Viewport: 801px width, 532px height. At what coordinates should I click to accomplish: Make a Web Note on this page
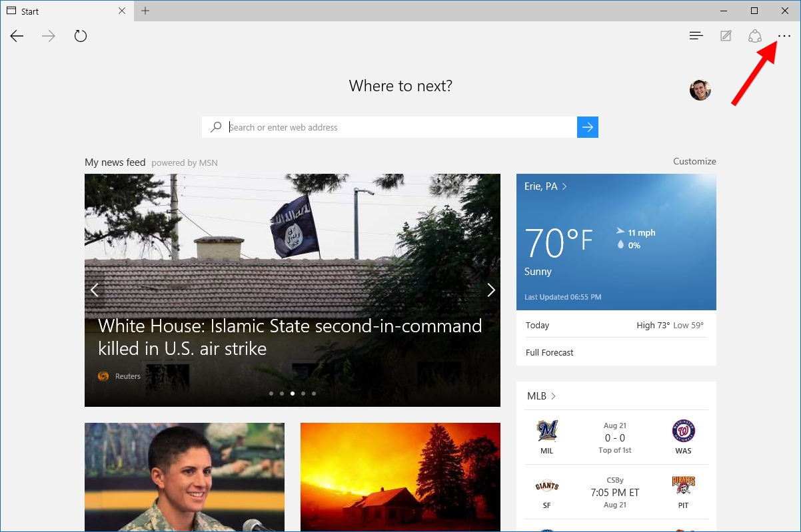[x=726, y=35]
